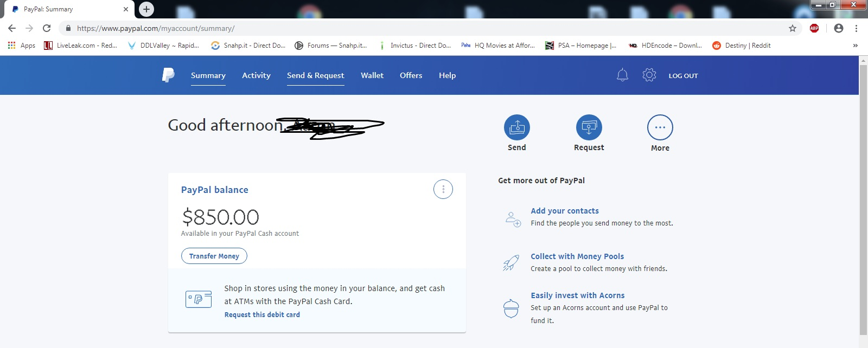Open the More actions circle icon
This screenshot has height=348, width=868.
[x=660, y=127]
